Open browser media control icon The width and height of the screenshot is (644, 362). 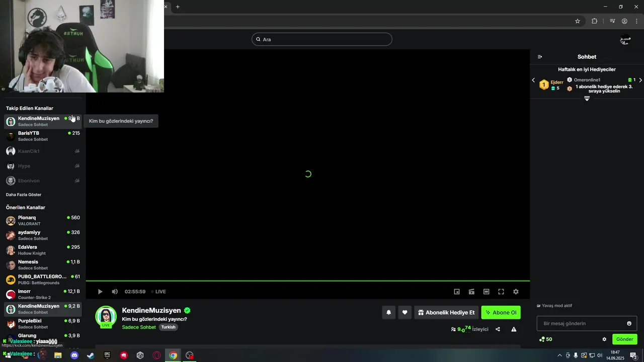pyautogui.click(x=612, y=21)
